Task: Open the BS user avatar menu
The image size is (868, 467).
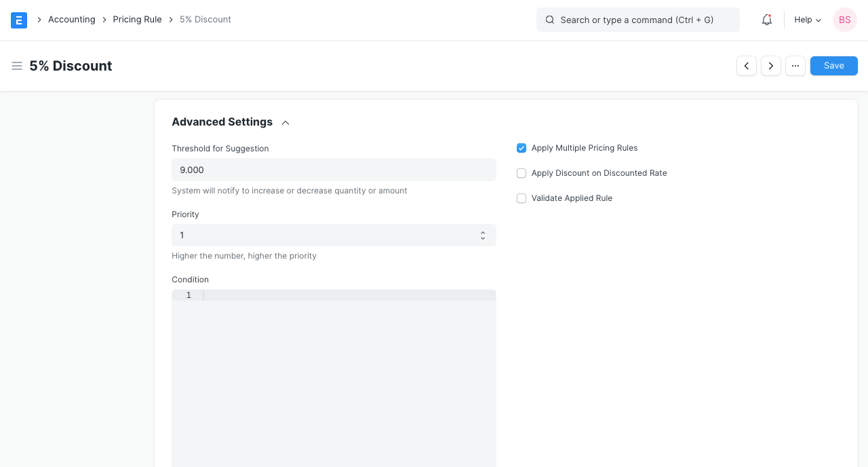Action: click(x=844, y=20)
